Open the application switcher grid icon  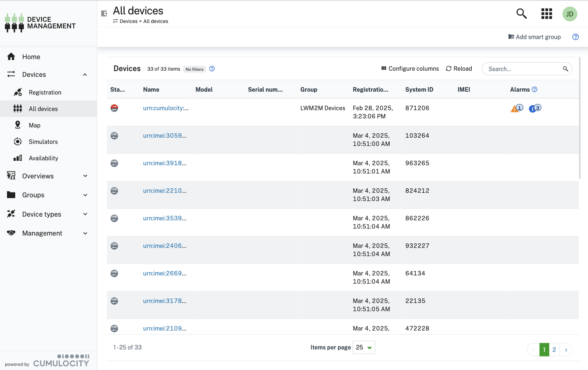point(546,14)
